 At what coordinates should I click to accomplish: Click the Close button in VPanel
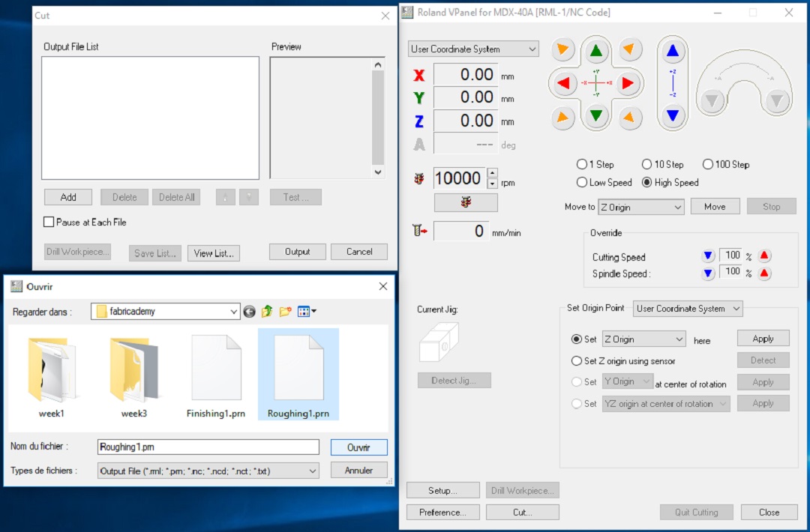[x=769, y=512]
